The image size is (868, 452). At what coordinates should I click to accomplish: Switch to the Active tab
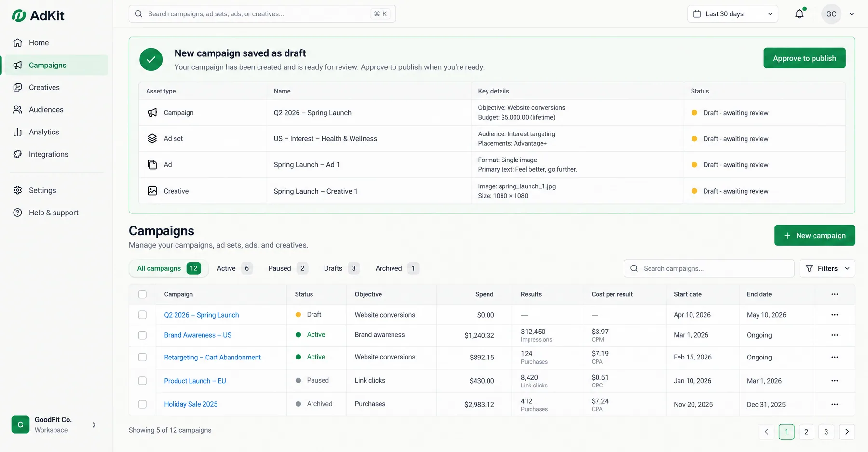[x=234, y=268]
